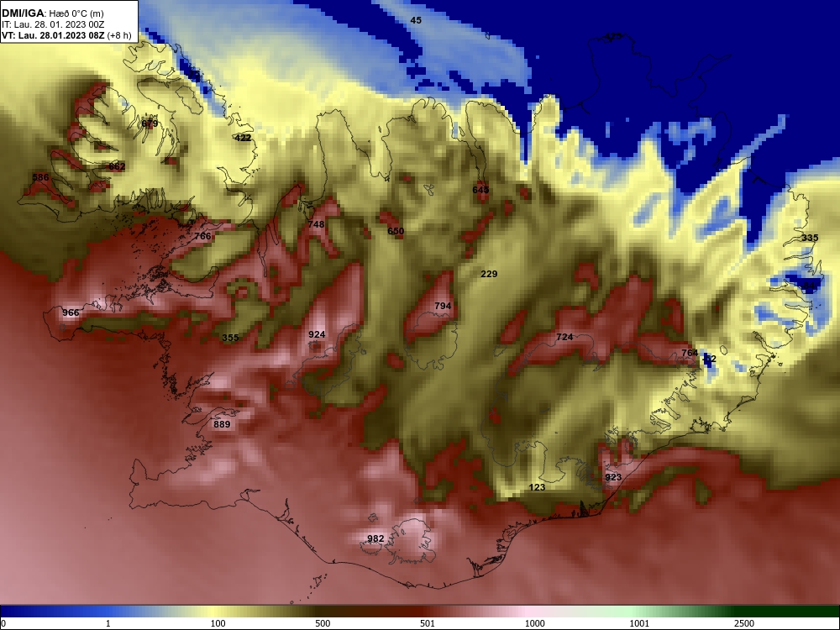
Task: Click the legend tick label 1001
Action: point(639,623)
